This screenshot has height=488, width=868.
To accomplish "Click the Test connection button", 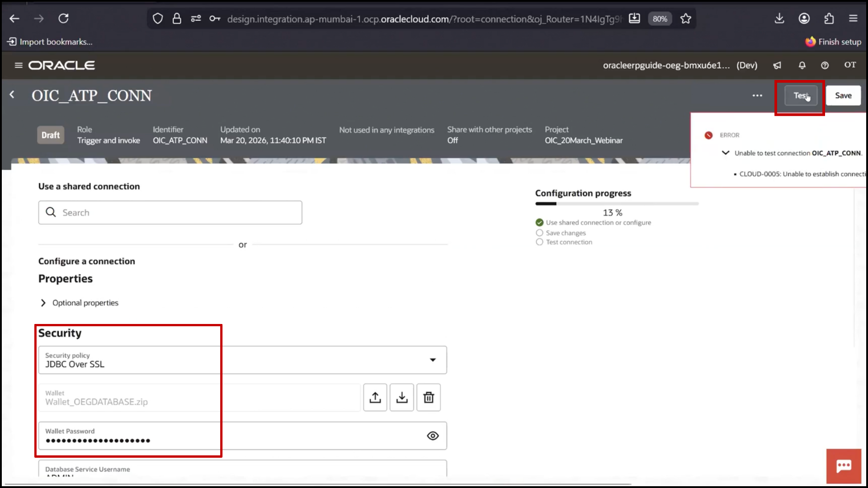I will [x=801, y=95].
